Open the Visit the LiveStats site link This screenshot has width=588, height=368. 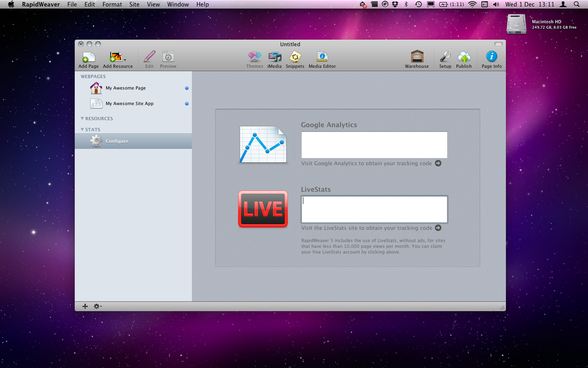[x=367, y=228]
